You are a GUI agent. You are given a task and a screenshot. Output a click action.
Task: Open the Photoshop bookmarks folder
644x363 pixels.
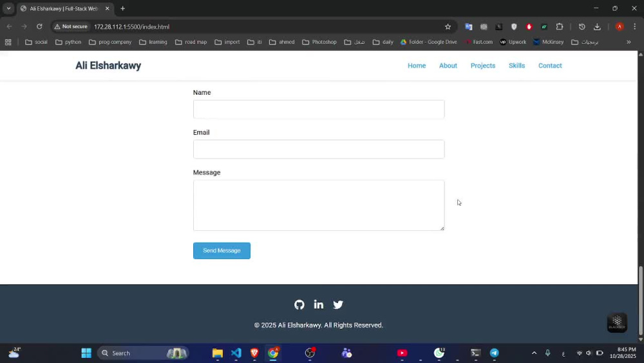(x=319, y=42)
